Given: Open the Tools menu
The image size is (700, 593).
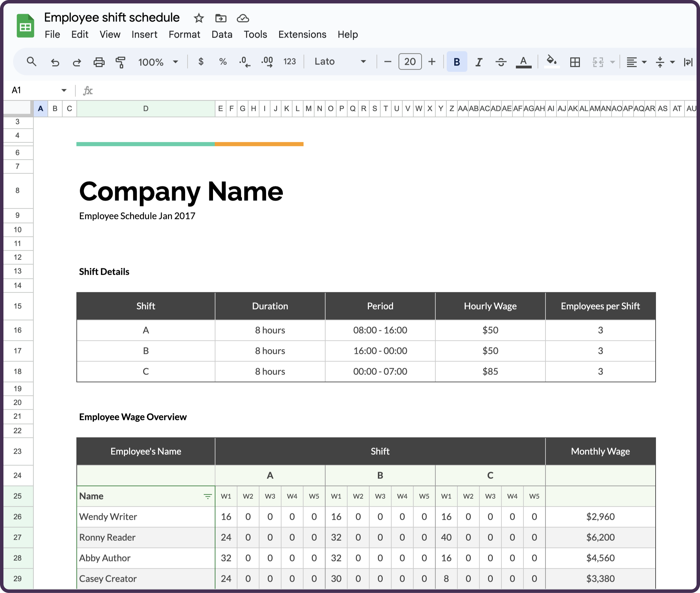Looking at the screenshot, I should (255, 34).
